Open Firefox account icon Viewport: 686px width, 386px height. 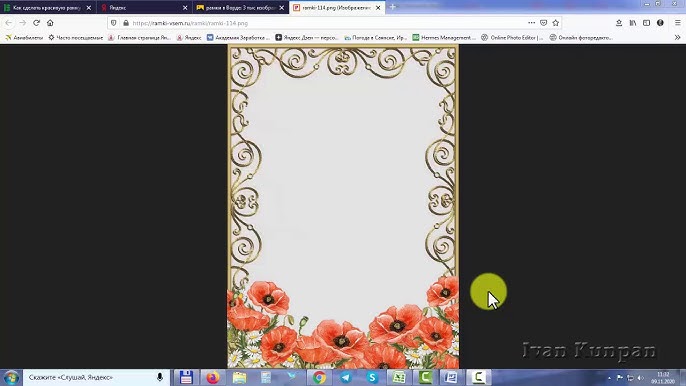pos(660,23)
